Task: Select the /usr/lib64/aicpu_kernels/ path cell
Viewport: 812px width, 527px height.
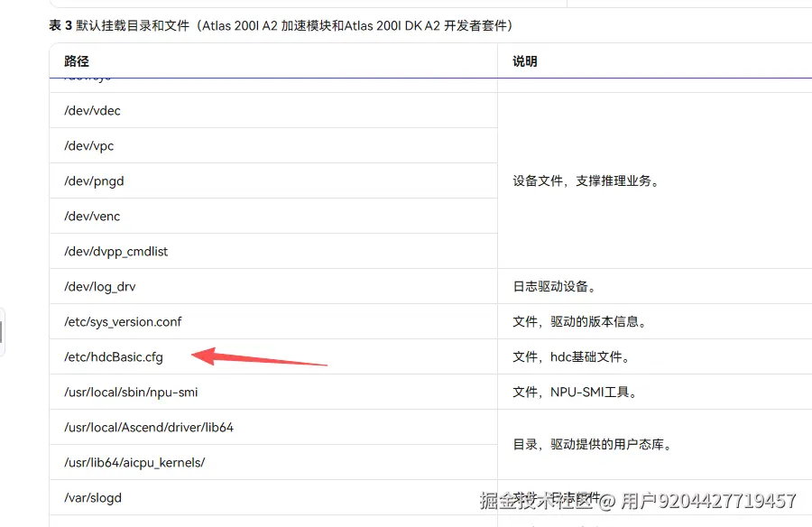Action: click(x=273, y=463)
